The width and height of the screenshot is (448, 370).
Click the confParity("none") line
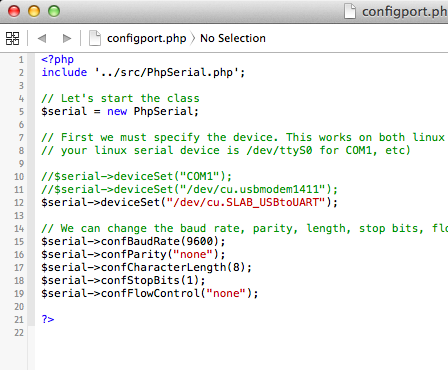pyautogui.click(x=133, y=254)
